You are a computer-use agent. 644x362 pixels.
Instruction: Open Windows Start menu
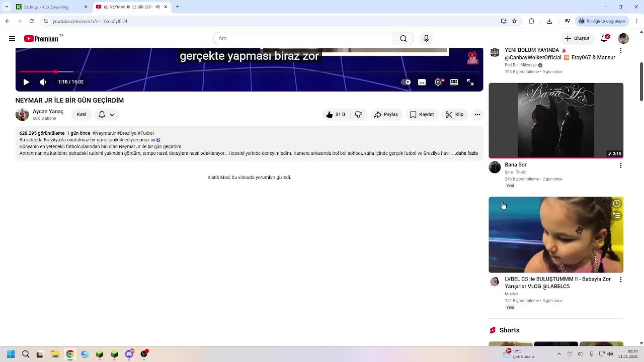11,354
